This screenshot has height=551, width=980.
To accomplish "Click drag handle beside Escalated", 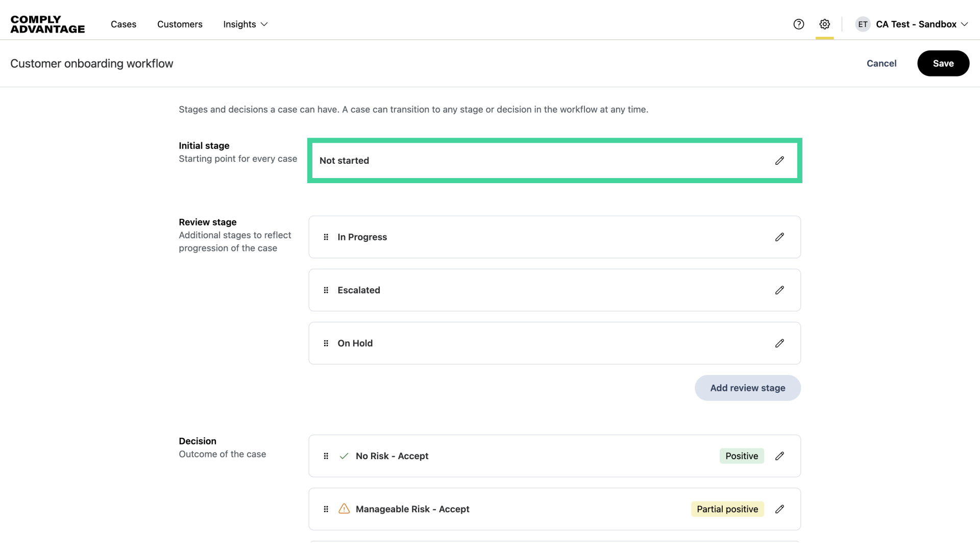I will (x=326, y=290).
